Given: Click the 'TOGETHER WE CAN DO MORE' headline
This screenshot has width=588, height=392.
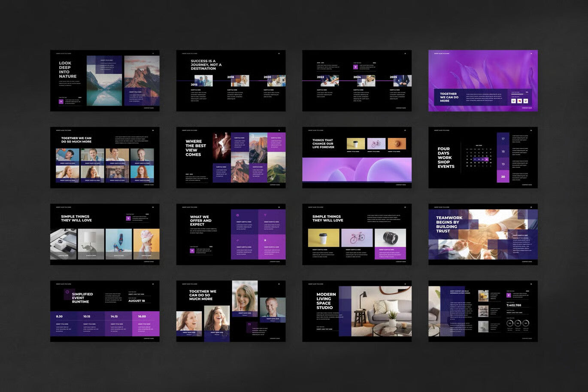Looking at the screenshot, I should coord(449,97).
